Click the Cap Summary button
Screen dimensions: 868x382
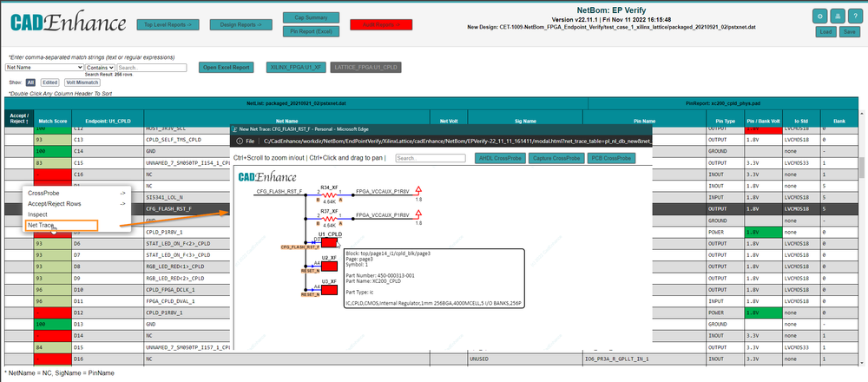click(x=311, y=18)
